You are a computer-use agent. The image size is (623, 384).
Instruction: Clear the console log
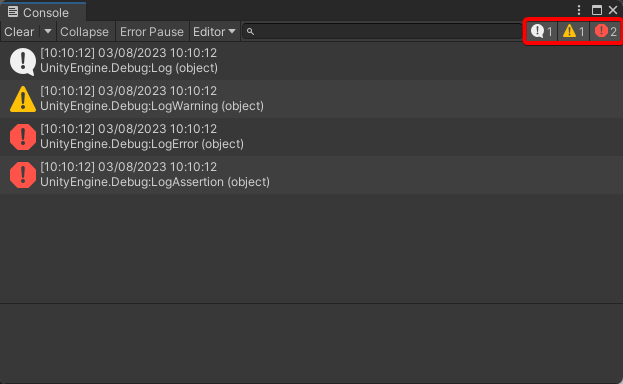19,31
